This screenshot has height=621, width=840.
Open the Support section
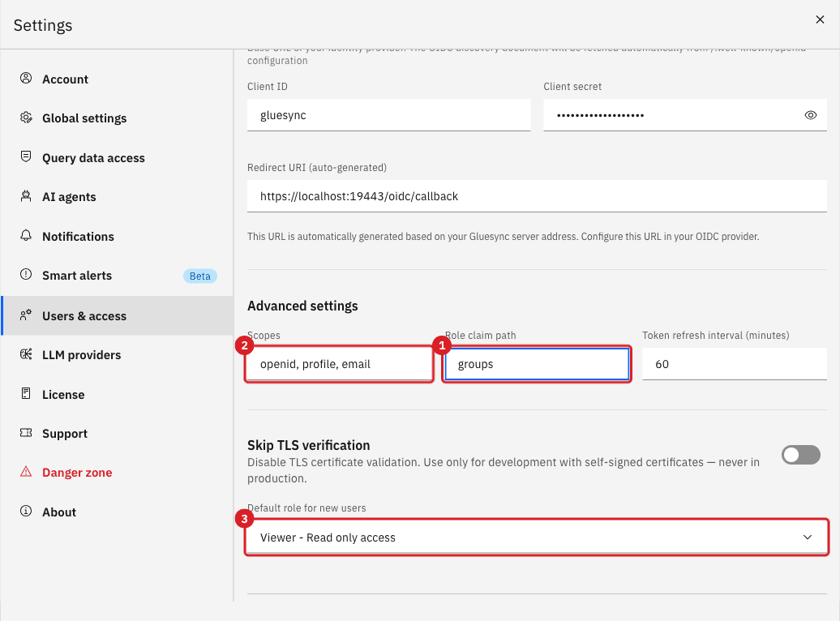tap(118, 434)
